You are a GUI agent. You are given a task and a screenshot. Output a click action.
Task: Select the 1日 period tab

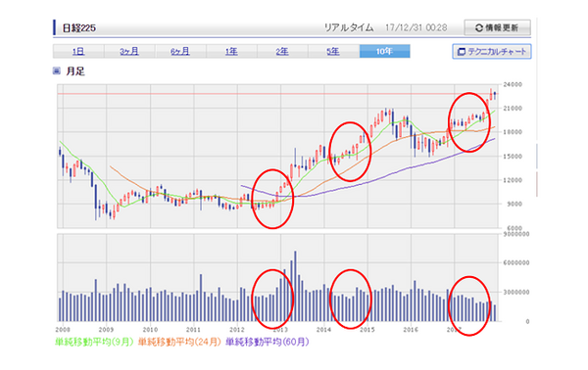coord(78,51)
